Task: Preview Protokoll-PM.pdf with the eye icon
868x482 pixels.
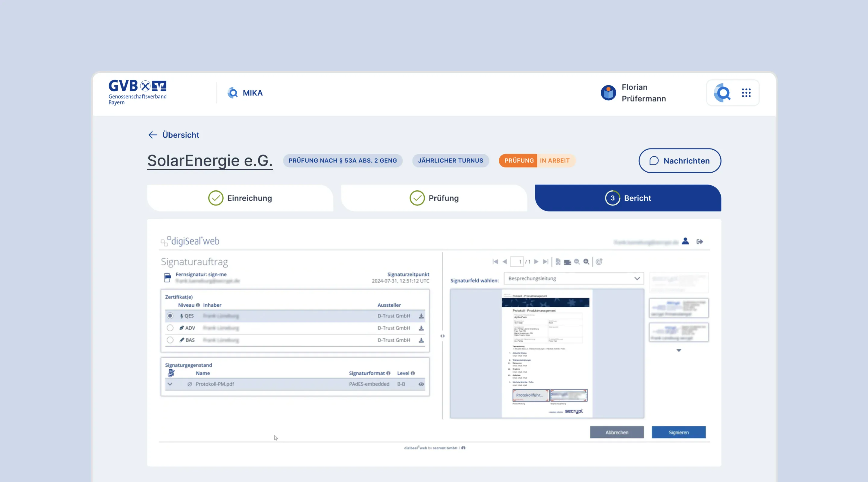Action: point(421,384)
